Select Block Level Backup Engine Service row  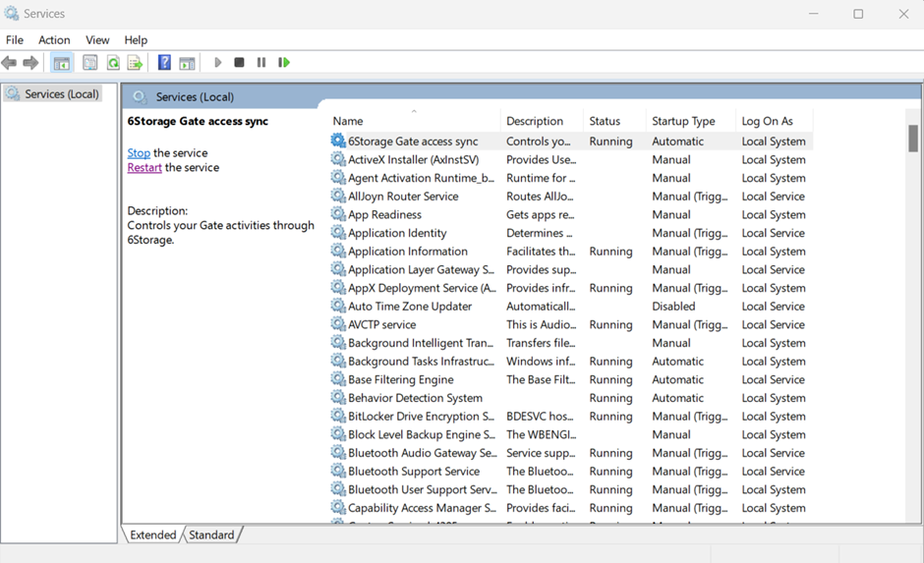(571, 434)
